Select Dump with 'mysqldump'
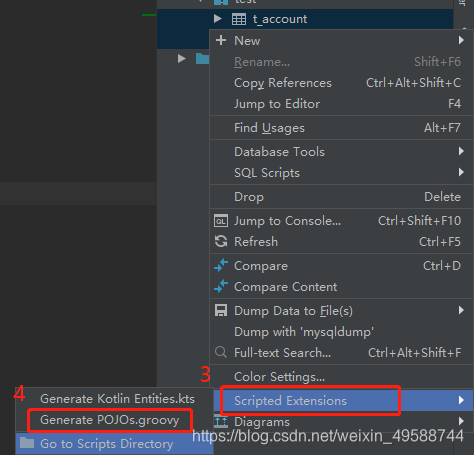This screenshot has height=455, width=474. pos(341,332)
